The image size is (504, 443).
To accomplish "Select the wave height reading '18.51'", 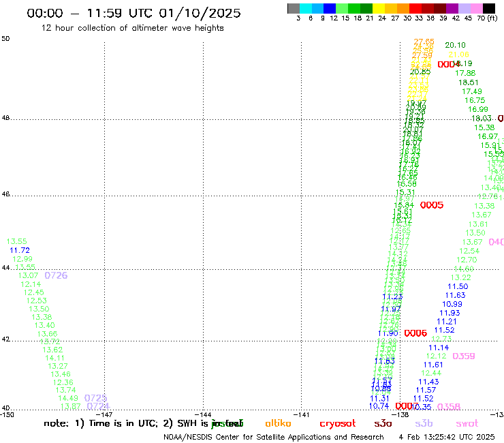I will [x=469, y=82].
